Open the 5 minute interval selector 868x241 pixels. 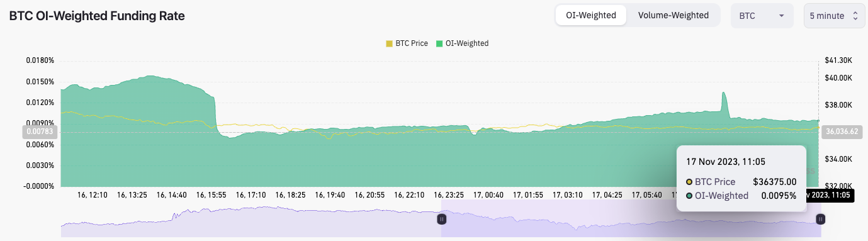[x=834, y=16]
